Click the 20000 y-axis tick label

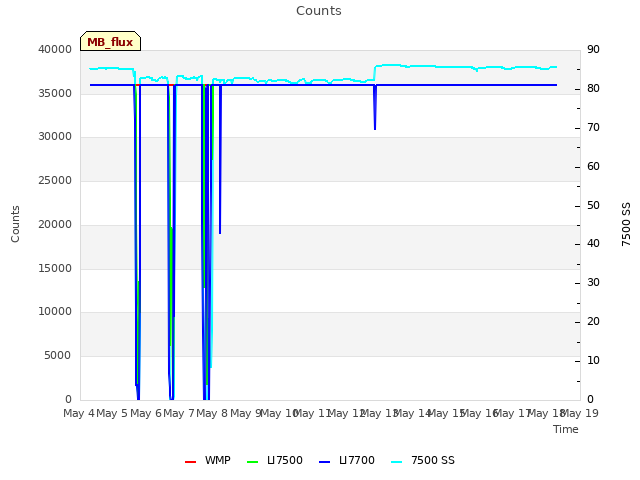pos(55,224)
